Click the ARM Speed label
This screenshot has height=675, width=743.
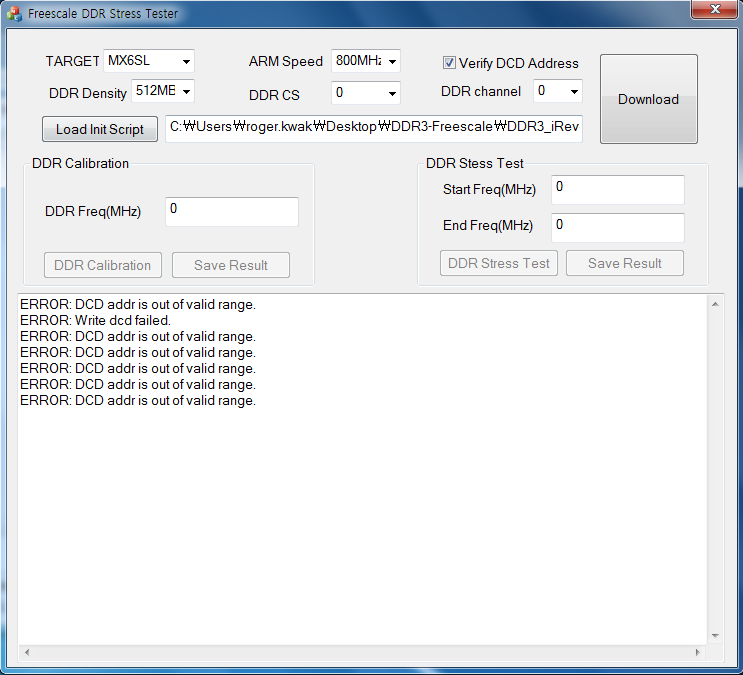(x=286, y=61)
